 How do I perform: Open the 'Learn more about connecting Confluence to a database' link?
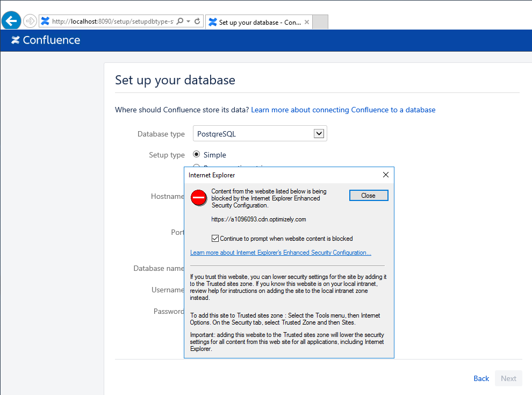(343, 110)
